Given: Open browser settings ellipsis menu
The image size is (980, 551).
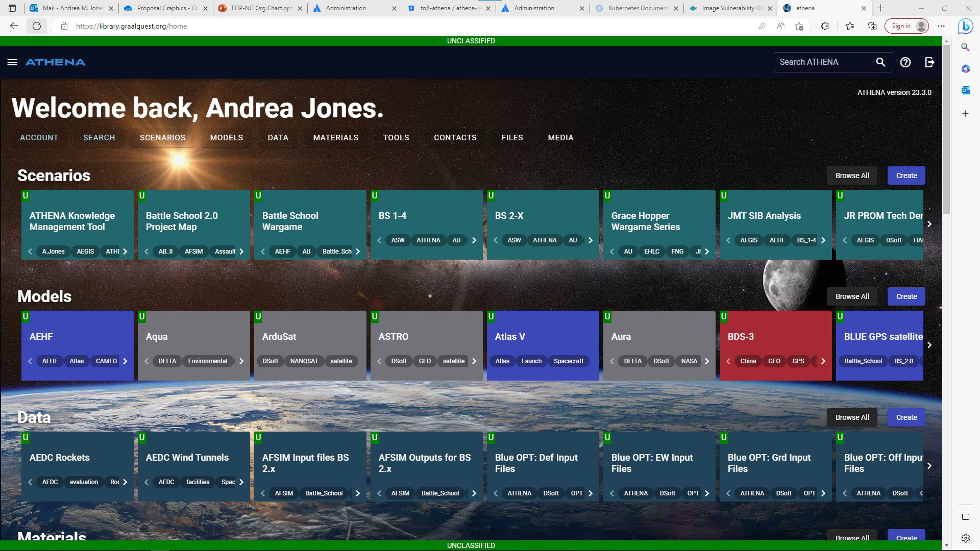Looking at the screenshot, I should tap(941, 26).
